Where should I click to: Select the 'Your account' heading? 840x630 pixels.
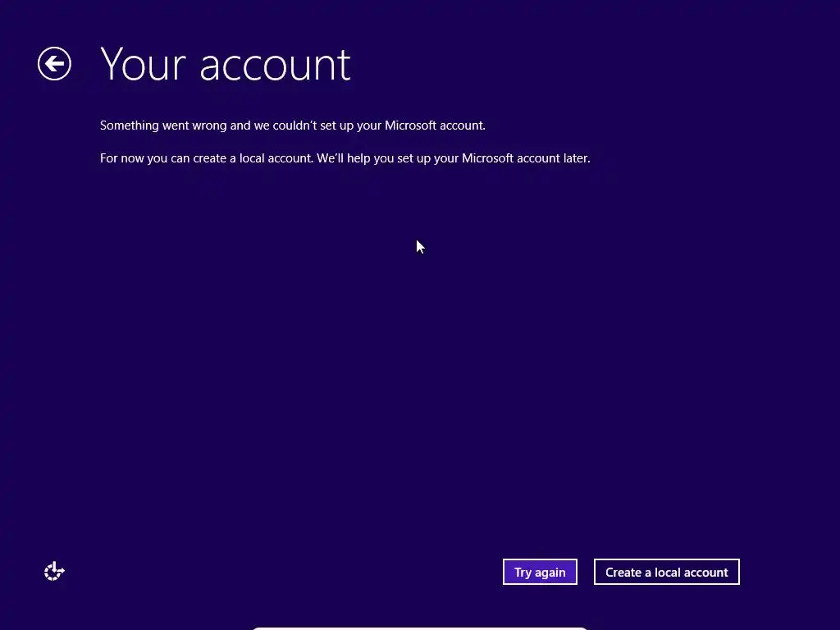[x=226, y=65]
